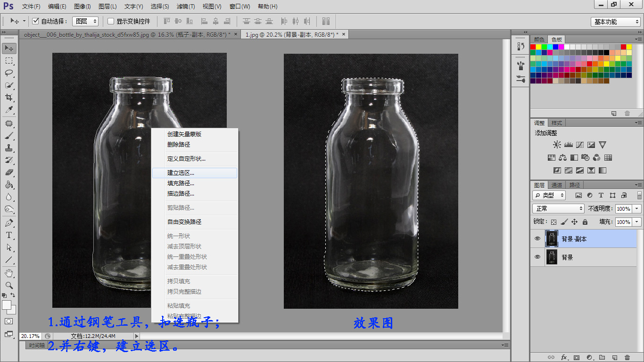Choose 删除路径 from context menu
The image size is (644, 362).
coord(195,145)
